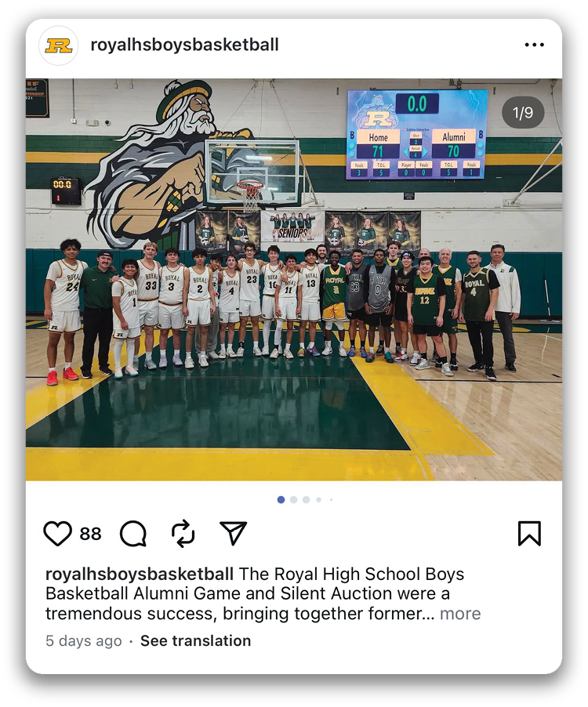The height and width of the screenshot is (707, 588).
Task: Expand the caption with the more link
Action: pos(460,614)
